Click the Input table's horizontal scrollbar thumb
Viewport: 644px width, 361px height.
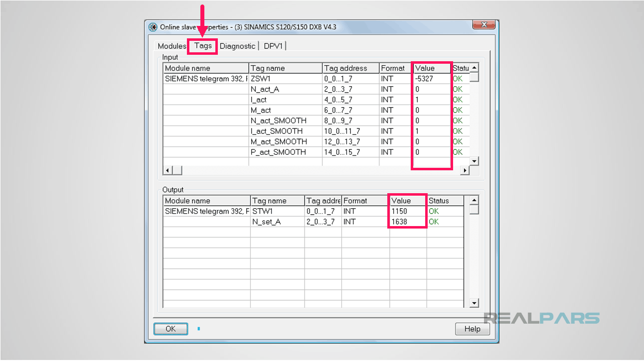coord(177,170)
